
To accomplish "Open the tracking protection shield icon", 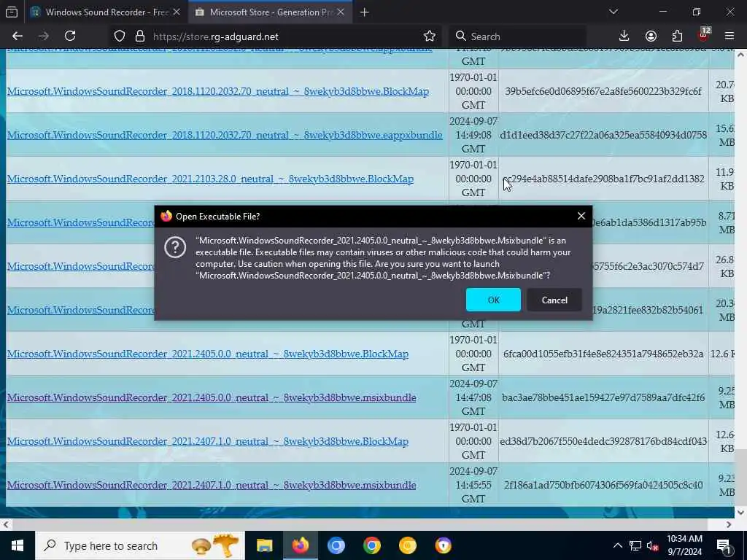I will 120,36.
